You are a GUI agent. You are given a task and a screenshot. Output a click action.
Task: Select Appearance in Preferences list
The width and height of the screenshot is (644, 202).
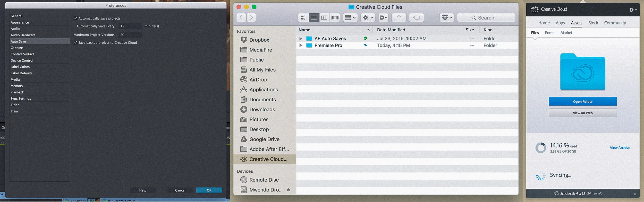[40, 22]
